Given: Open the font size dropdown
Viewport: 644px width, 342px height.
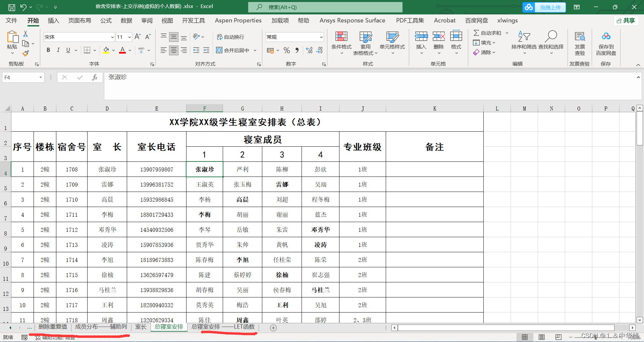Looking at the screenshot, I should (x=129, y=37).
